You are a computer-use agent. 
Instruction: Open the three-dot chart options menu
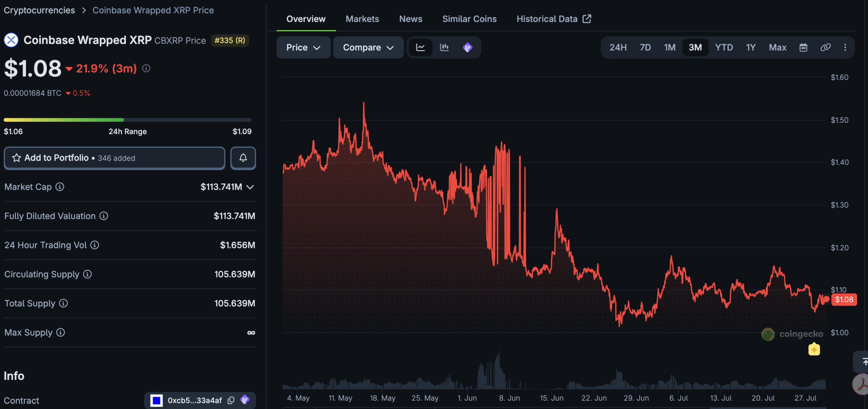tap(845, 47)
